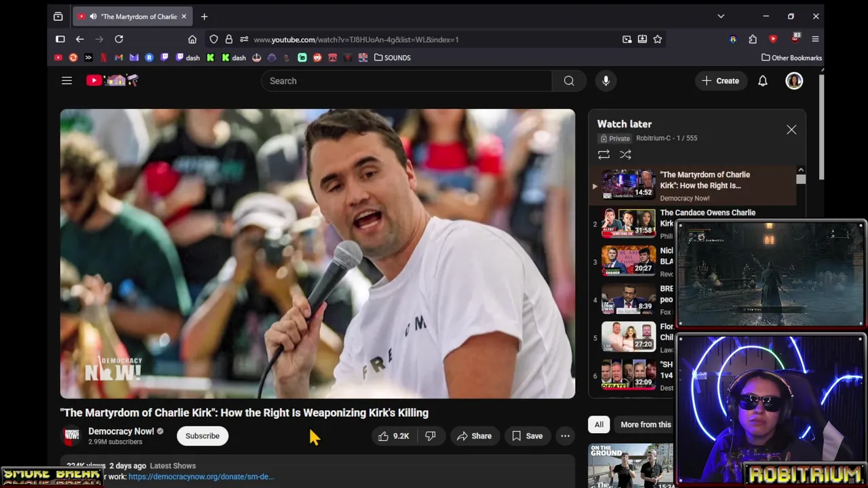Click the browser Home icon
This screenshot has height=488, width=868.
click(193, 39)
